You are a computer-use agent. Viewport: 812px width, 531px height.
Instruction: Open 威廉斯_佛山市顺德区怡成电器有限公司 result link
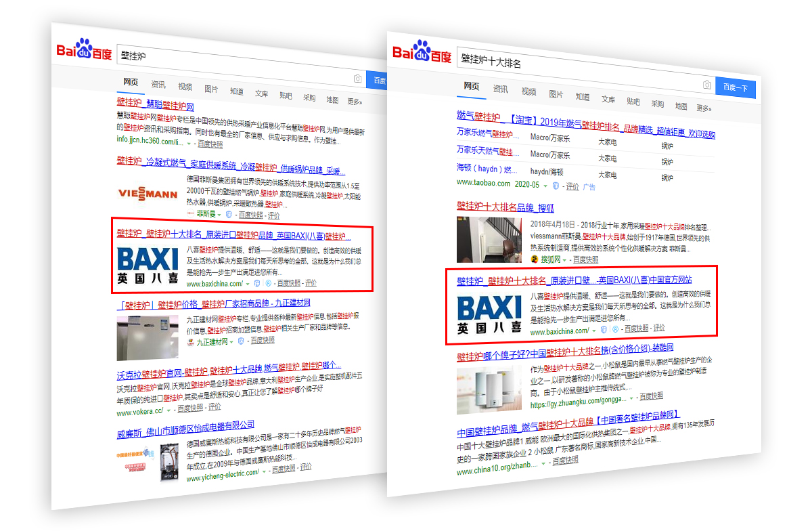pos(185,429)
